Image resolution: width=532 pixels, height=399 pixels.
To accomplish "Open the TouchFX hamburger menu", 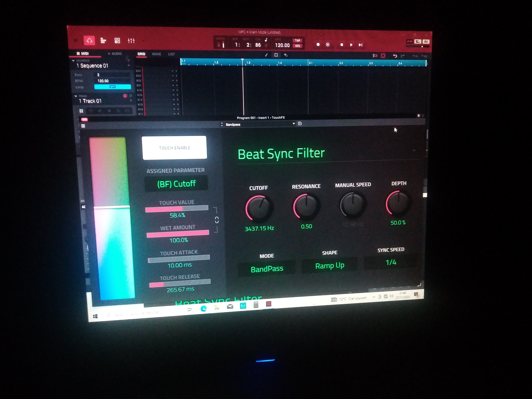I will pyautogui.click(x=83, y=126).
